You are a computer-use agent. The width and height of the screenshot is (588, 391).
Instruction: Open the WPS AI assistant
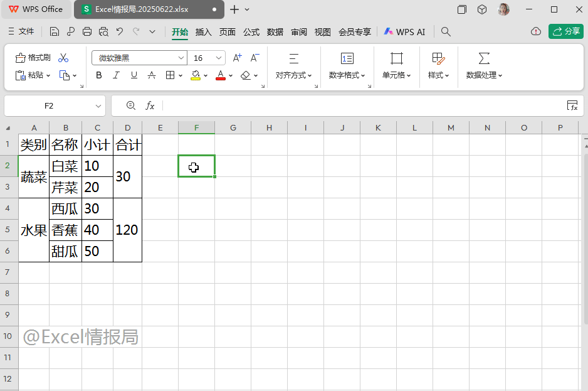click(x=404, y=32)
